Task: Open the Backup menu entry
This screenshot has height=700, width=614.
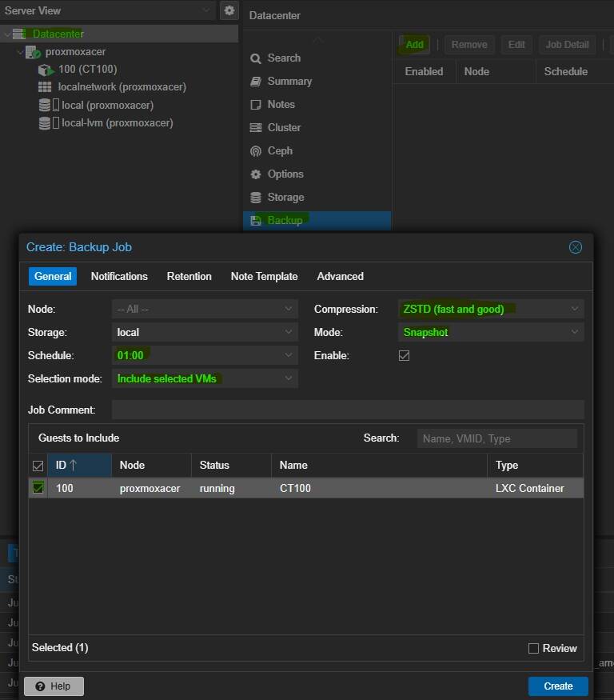Action: pos(317,221)
